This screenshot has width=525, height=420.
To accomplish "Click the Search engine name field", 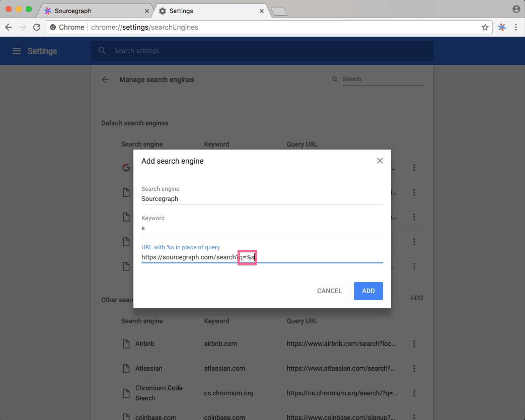I will click(x=262, y=199).
